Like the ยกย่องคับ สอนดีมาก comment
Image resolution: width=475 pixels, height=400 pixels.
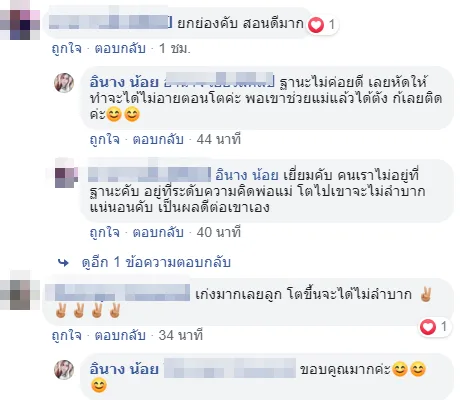click(x=67, y=49)
